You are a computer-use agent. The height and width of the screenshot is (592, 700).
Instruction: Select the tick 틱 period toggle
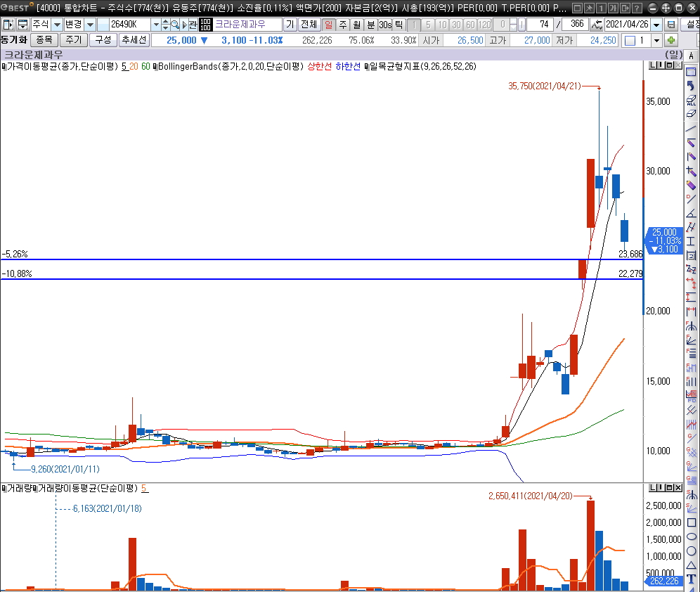398,25
